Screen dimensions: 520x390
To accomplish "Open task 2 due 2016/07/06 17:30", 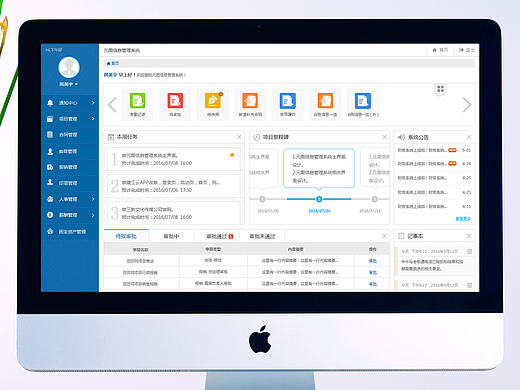I will click(174, 186).
